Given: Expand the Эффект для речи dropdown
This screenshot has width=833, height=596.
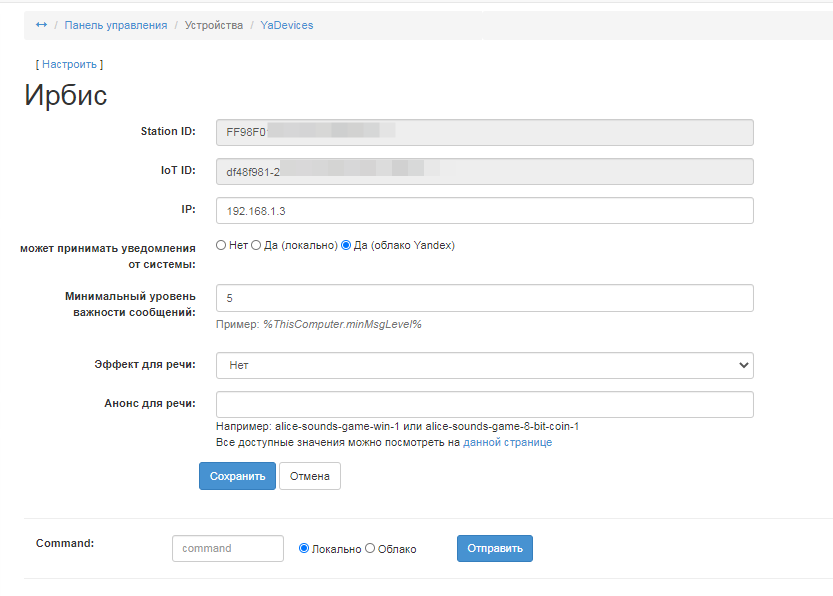Looking at the screenshot, I should [484, 365].
